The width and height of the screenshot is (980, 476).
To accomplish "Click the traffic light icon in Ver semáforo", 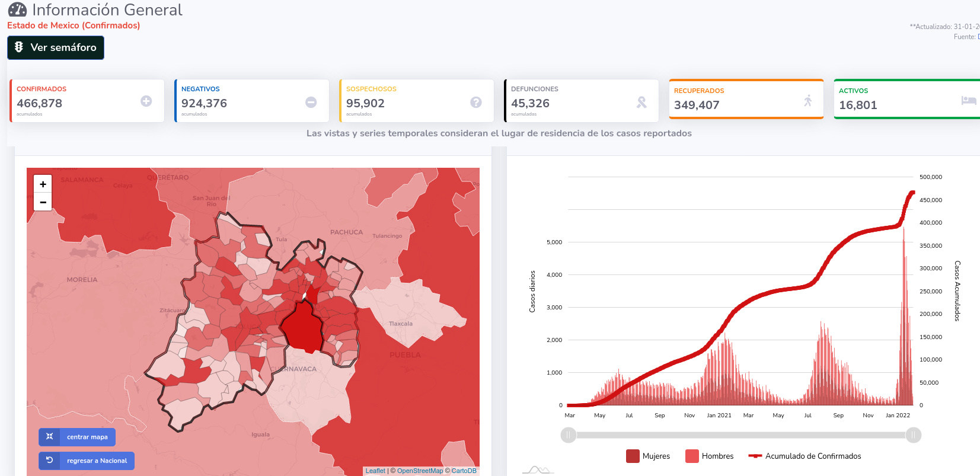I will pos(19,47).
